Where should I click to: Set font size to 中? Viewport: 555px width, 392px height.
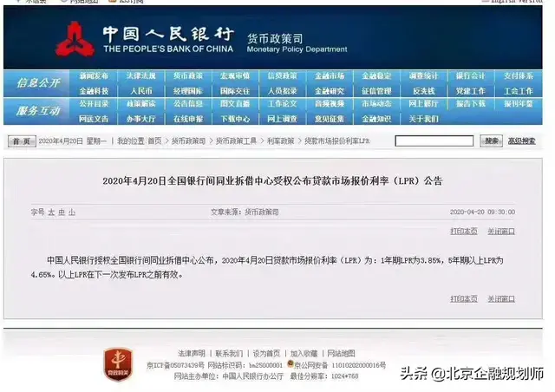point(62,212)
